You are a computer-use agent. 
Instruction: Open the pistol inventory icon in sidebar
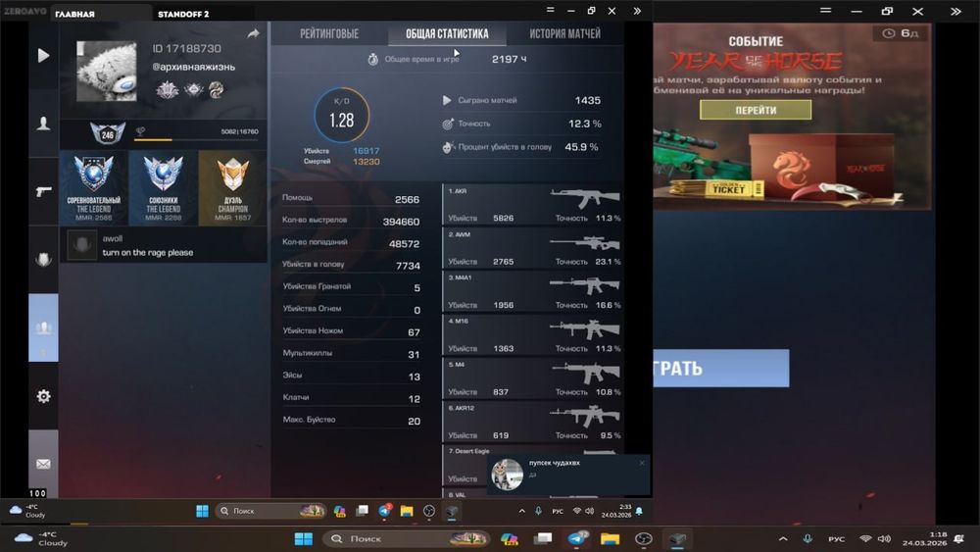click(43, 191)
